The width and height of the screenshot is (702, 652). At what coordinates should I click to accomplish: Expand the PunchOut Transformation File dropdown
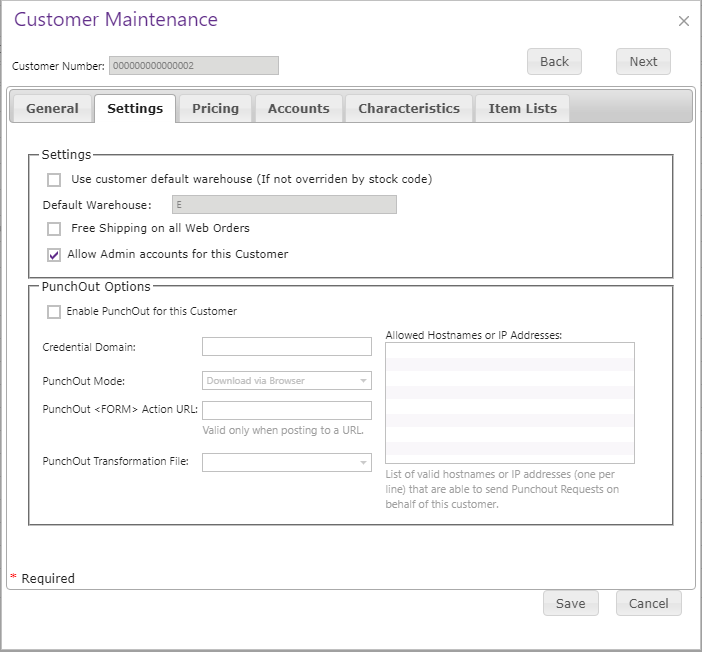tap(286, 462)
